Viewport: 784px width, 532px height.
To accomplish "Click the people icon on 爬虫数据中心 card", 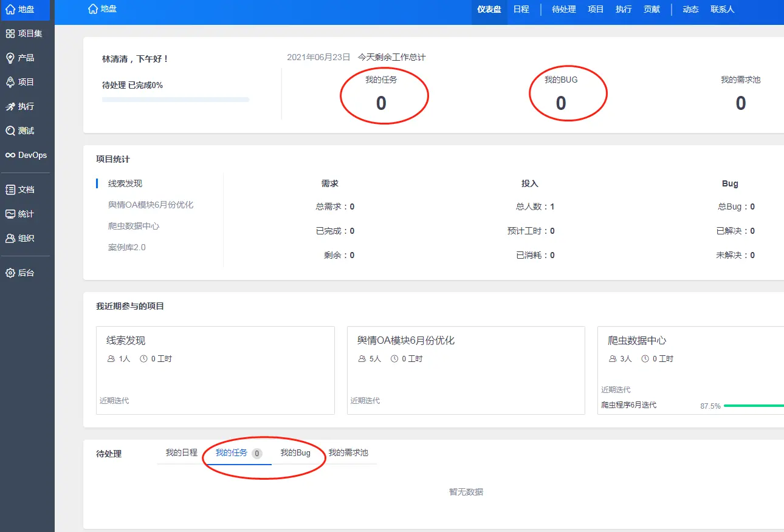I will (613, 359).
